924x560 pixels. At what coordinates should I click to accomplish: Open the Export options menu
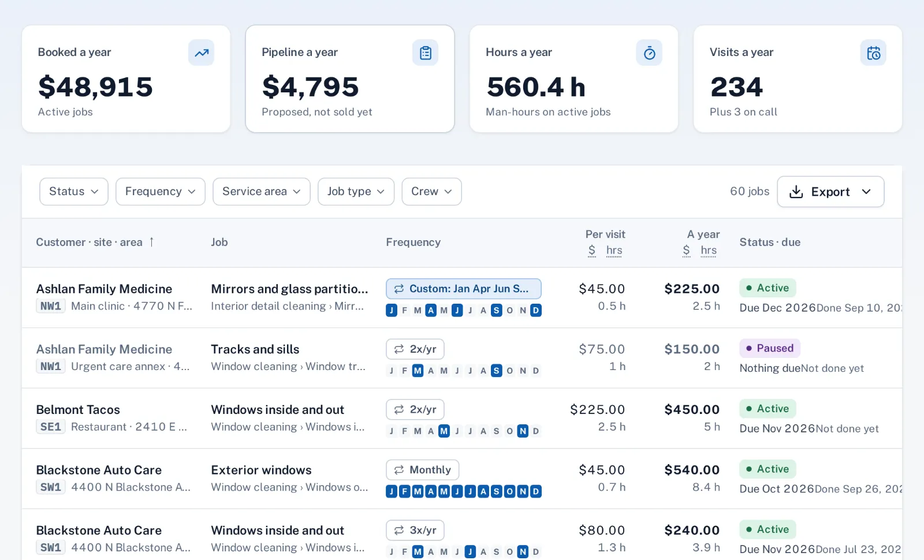tap(831, 192)
